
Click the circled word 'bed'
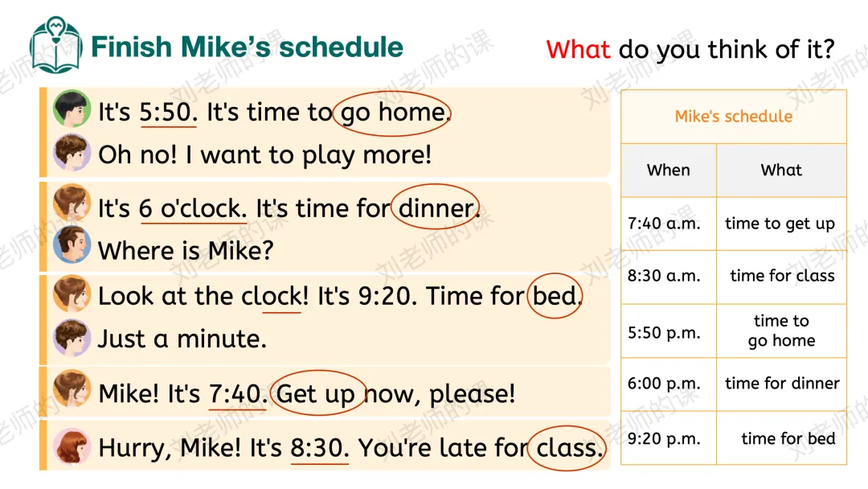coord(555,296)
